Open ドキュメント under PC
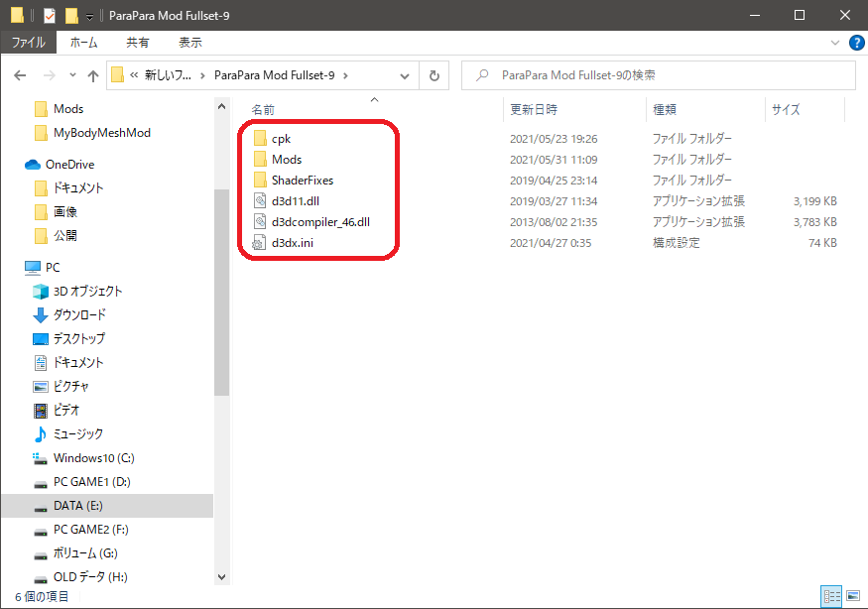The width and height of the screenshot is (868, 609). tap(78, 363)
